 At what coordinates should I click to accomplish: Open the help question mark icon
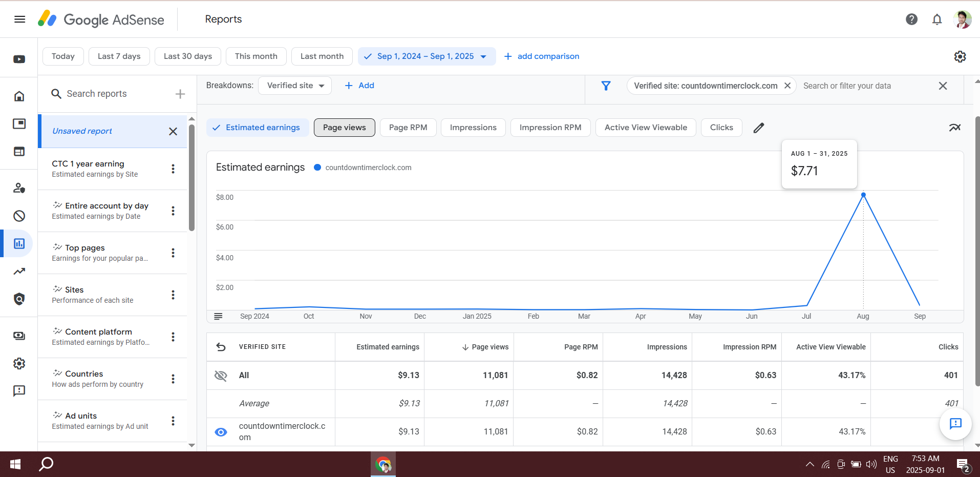pyautogui.click(x=911, y=19)
